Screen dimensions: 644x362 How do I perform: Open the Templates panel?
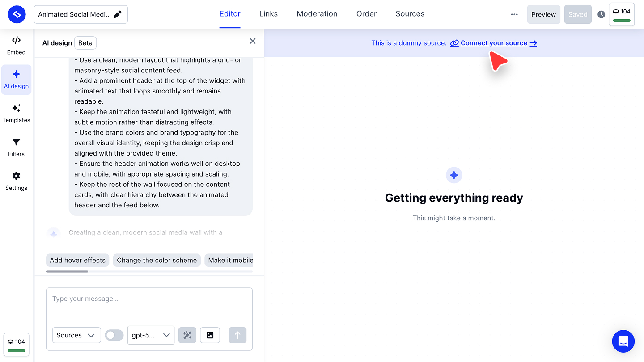tap(16, 114)
